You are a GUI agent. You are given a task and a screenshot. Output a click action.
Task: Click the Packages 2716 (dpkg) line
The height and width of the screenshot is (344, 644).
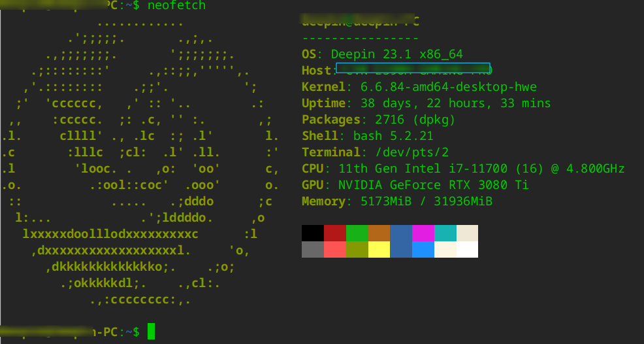pos(379,120)
